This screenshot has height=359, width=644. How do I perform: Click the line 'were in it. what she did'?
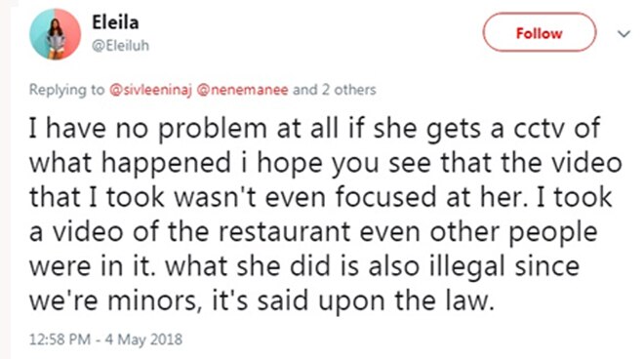(304, 266)
